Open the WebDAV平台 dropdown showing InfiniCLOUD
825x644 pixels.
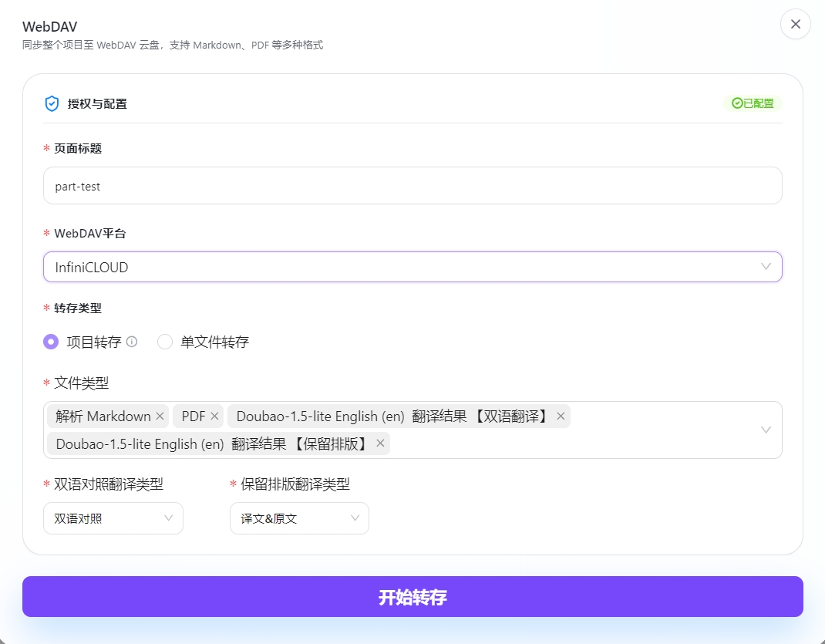[x=412, y=266]
